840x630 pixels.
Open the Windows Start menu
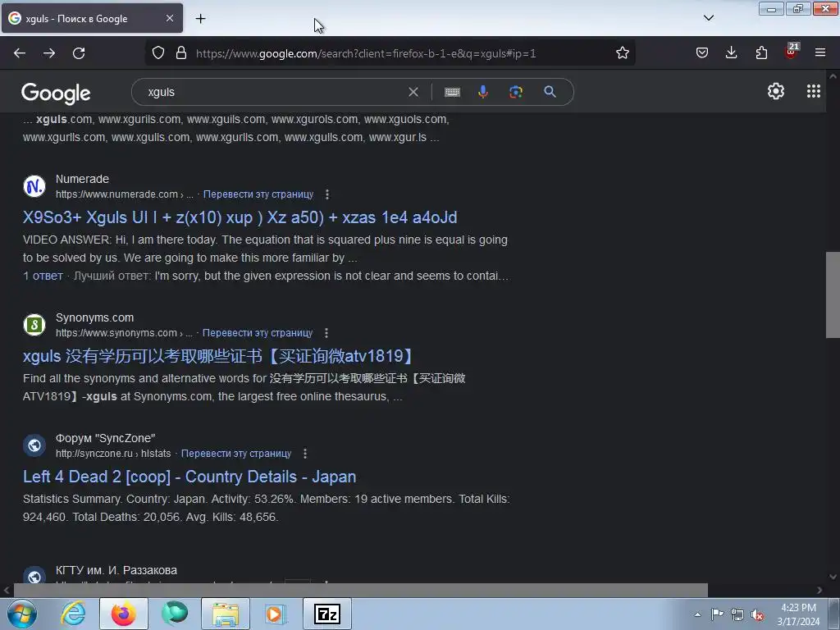tap(21, 614)
